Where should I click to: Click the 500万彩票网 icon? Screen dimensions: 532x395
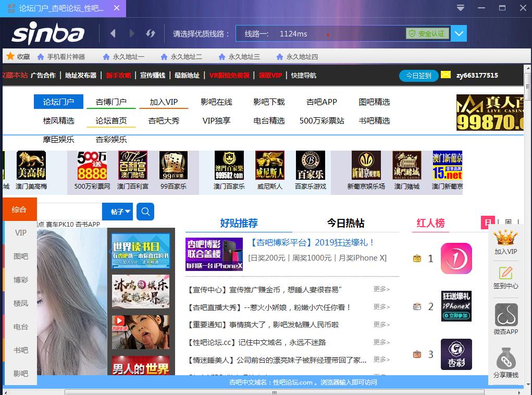92,165
